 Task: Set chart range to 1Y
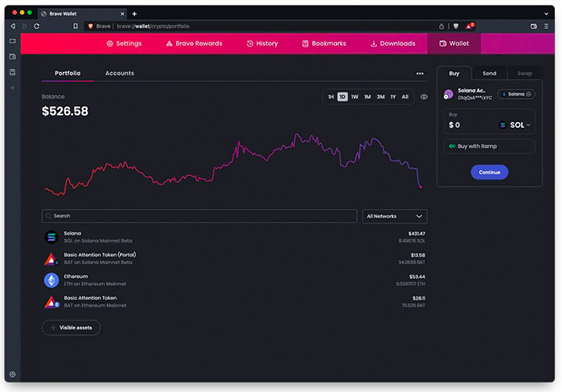pyautogui.click(x=393, y=96)
